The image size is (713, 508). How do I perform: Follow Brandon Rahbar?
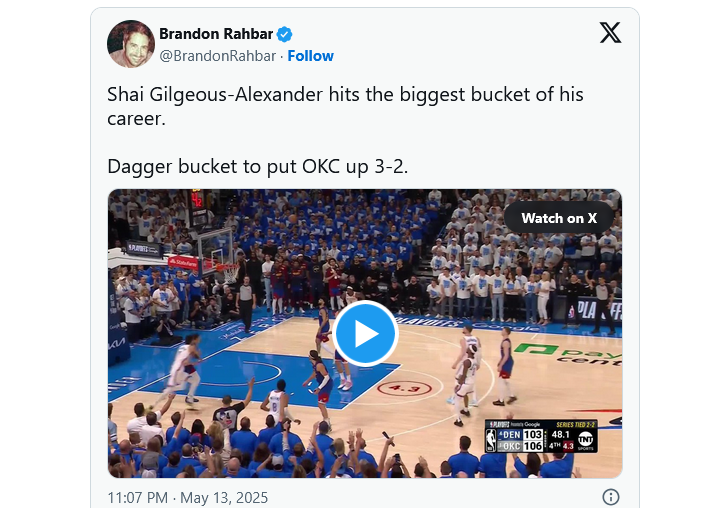pyautogui.click(x=311, y=56)
